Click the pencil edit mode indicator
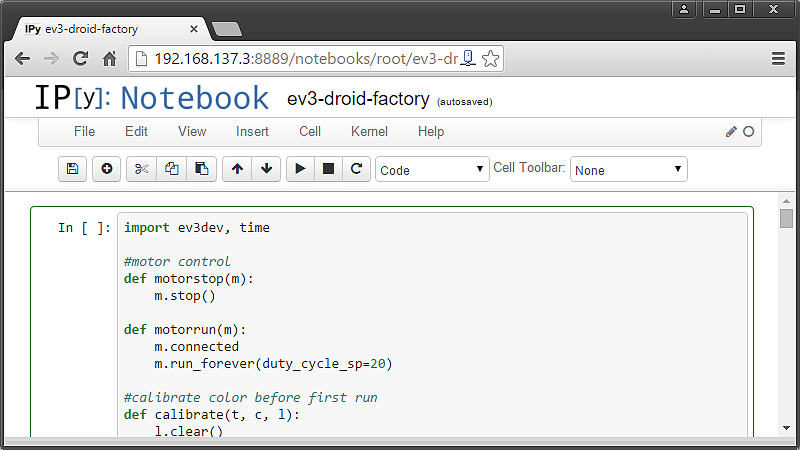This screenshot has width=800, height=450. (731, 132)
